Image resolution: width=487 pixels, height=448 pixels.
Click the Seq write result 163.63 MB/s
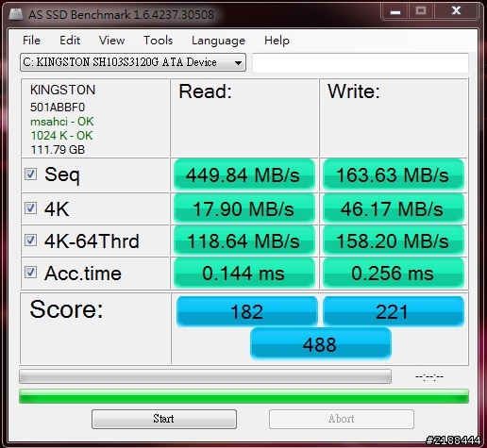click(394, 174)
